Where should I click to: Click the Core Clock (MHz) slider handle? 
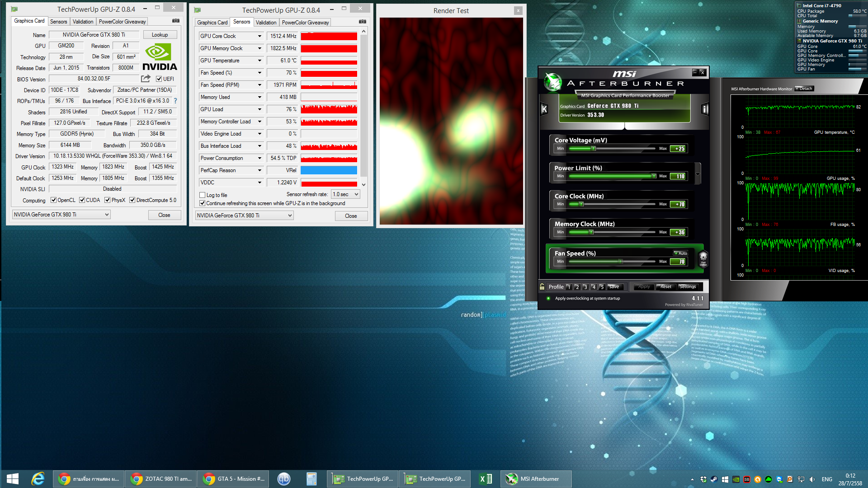pos(581,204)
